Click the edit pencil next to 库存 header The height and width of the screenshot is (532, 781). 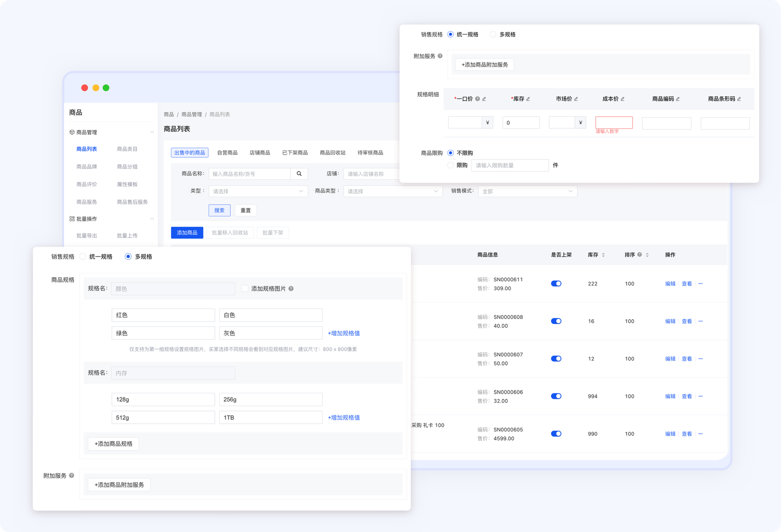tap(528, 99)
